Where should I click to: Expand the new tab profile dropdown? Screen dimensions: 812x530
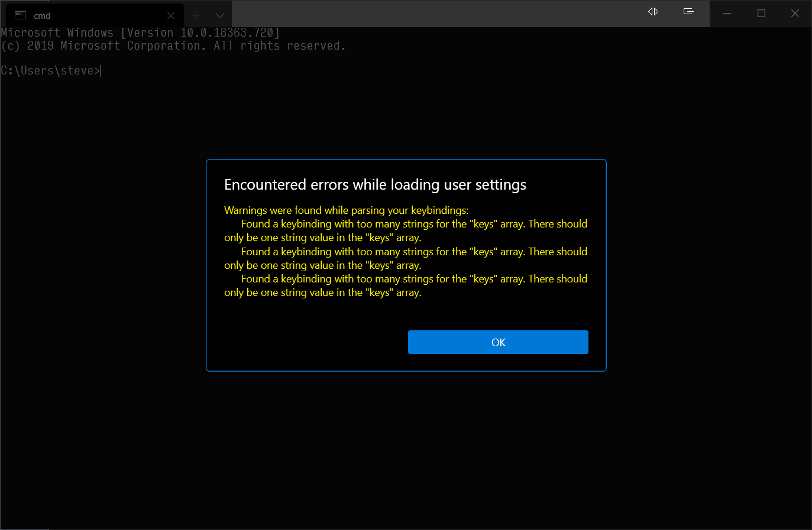(x=219, y=15)
